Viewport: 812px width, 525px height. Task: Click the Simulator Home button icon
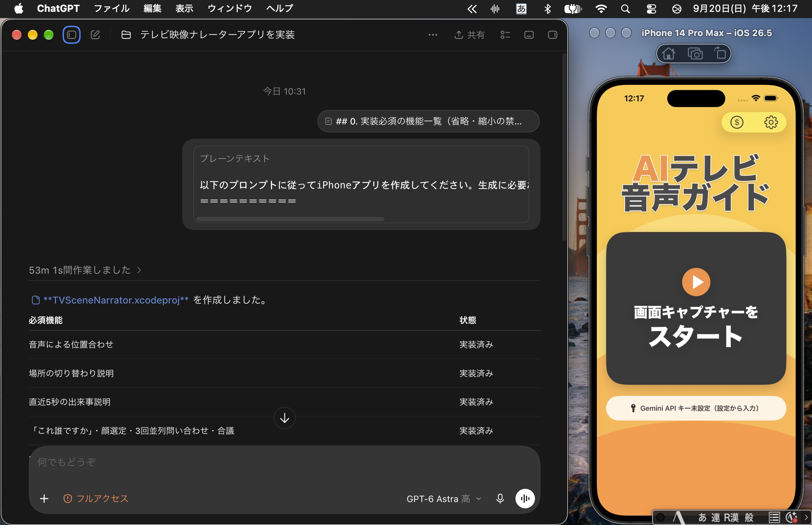(668, 54)
